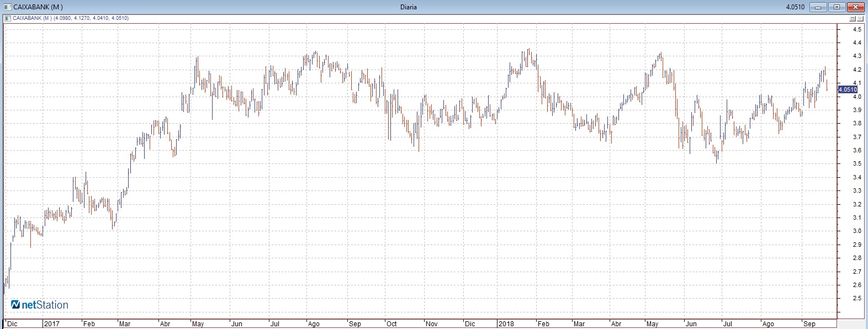Viewport: 868px width, 329px height.
Task: Close the CAIXABANK chart window
Action: tap(855, 7)
